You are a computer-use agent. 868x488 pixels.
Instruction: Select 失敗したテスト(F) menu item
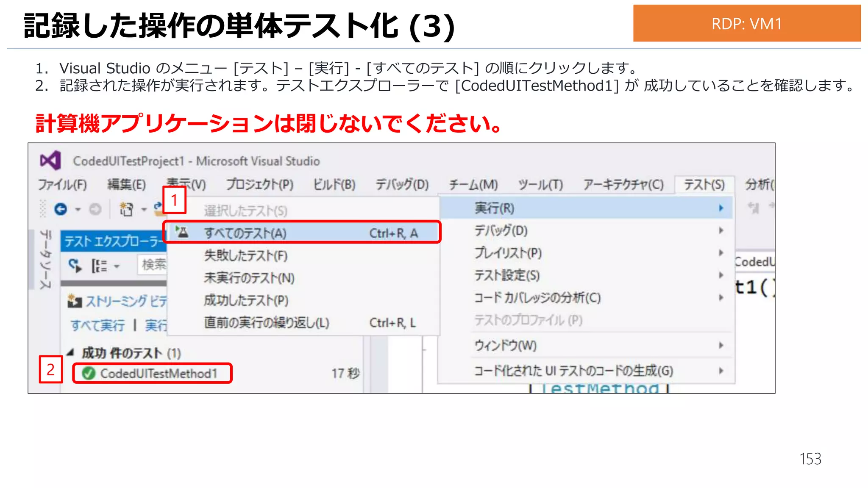click(x=303, y=255)
